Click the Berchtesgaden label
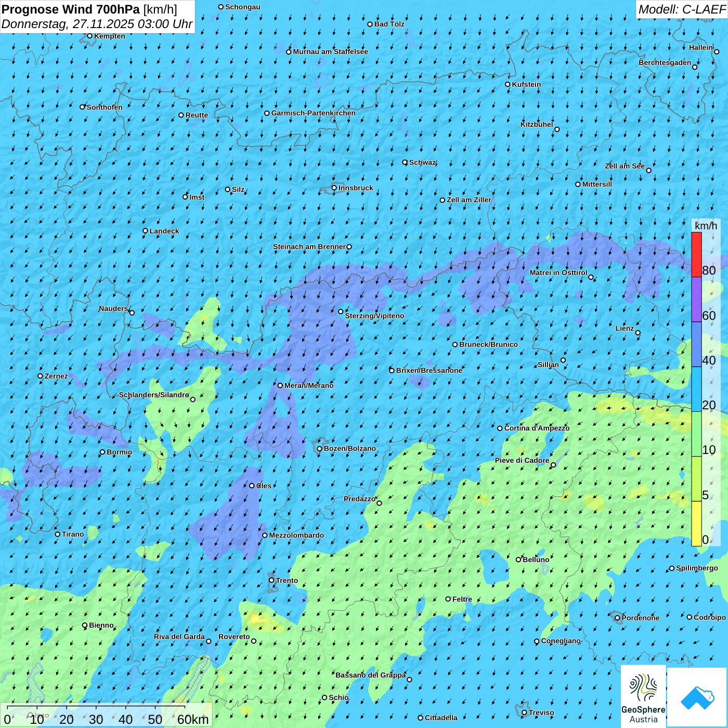The height and width of the screenshot is (728, 728). [x=665, y=62]
